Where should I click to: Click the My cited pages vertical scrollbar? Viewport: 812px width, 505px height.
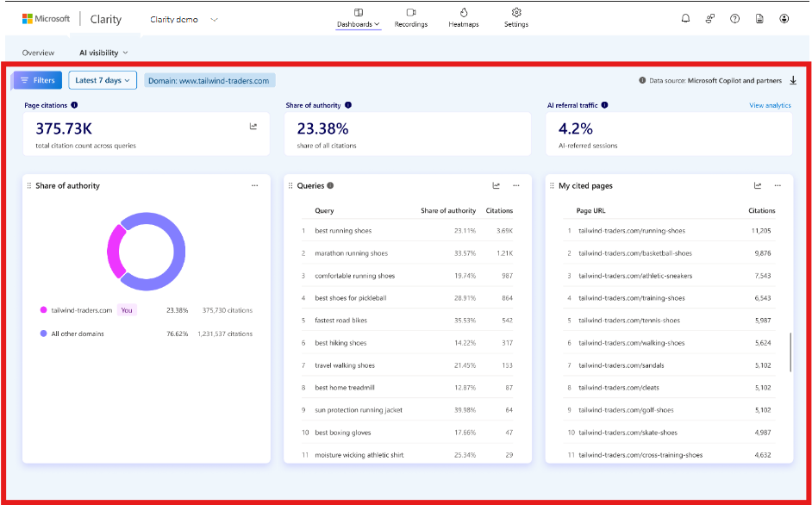tap(790, 352)
